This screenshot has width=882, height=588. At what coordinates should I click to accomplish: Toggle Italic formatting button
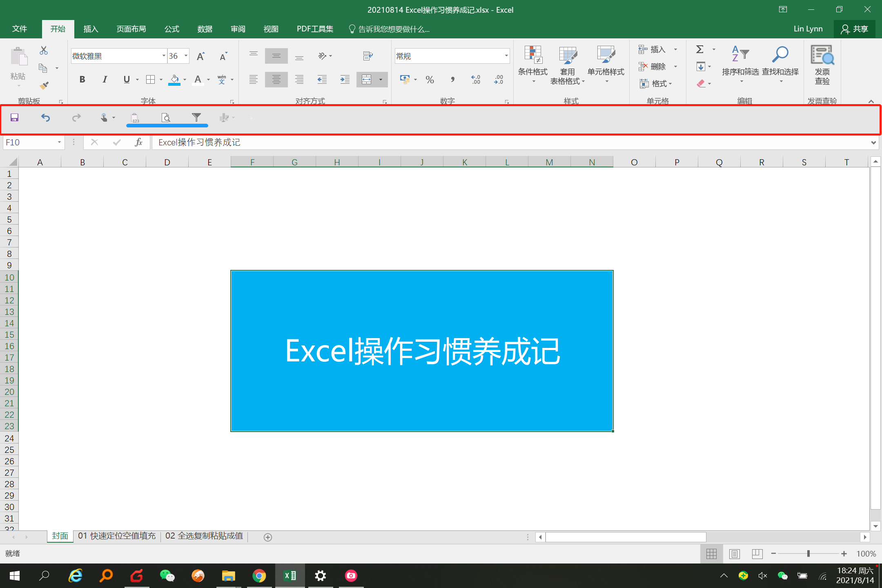pyautogui.click(x=105, y=80)
